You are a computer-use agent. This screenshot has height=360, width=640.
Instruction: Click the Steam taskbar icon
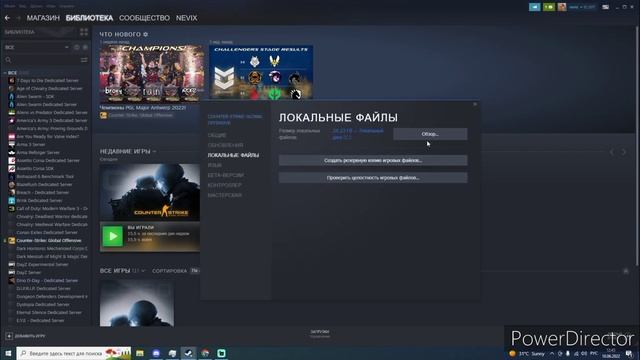(x=189, y=353)
